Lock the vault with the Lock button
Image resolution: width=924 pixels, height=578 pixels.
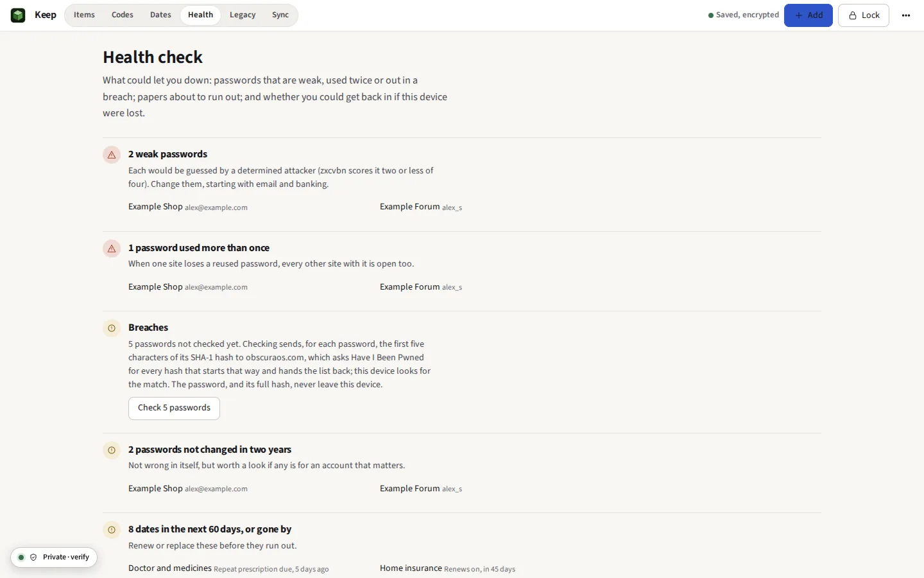[x=864, y=15]
